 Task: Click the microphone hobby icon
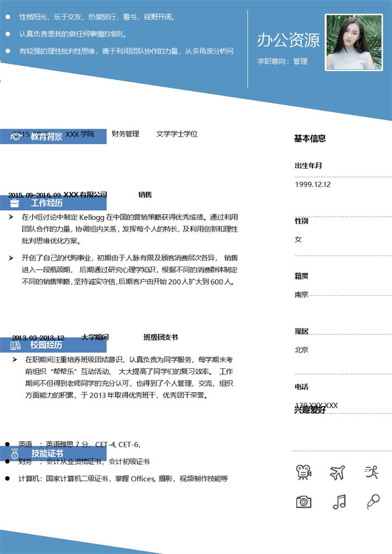[373, 501]
